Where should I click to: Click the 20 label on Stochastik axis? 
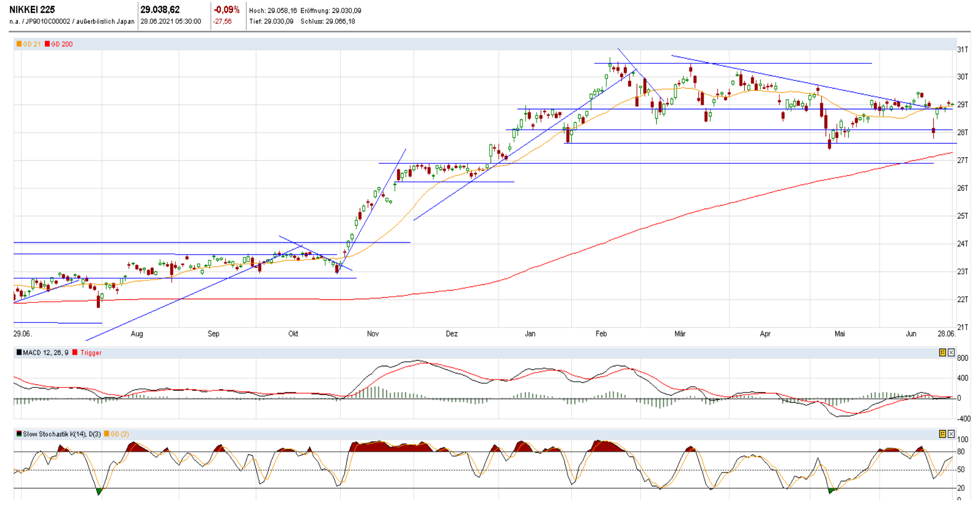tap(961, 488)
